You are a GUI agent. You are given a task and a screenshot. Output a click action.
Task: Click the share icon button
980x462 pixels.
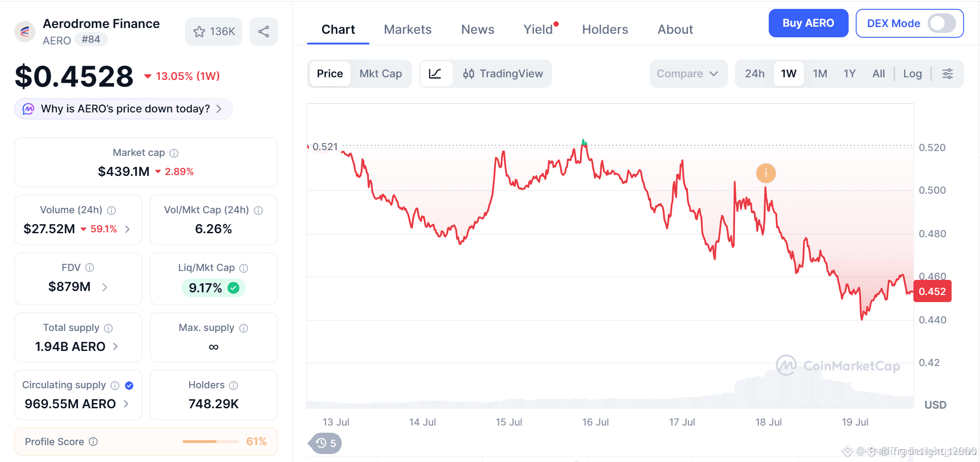pyautogui.click(x=264, y=32)
